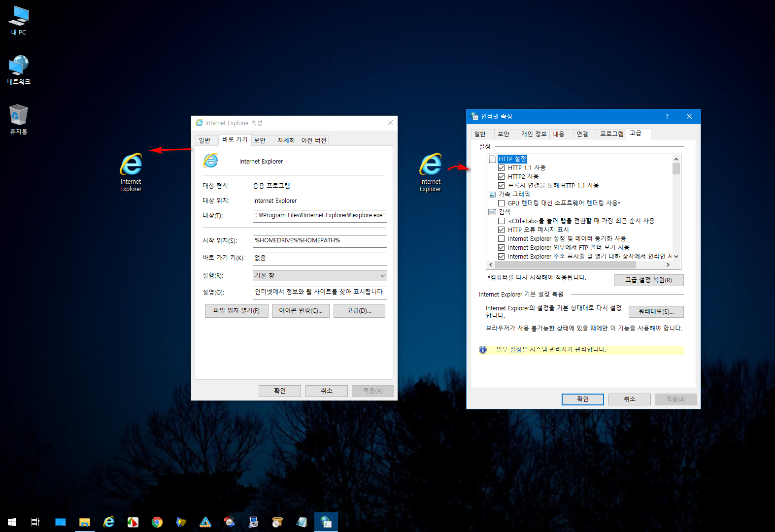Click 파일 위치 열기(F) button

coord(236,311)
